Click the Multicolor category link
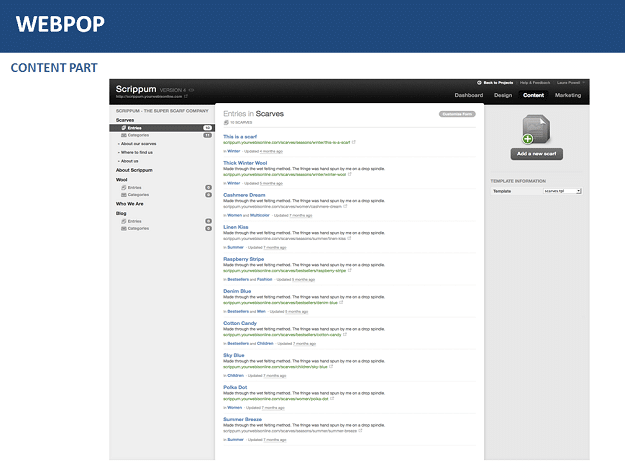 click(260, 215)
